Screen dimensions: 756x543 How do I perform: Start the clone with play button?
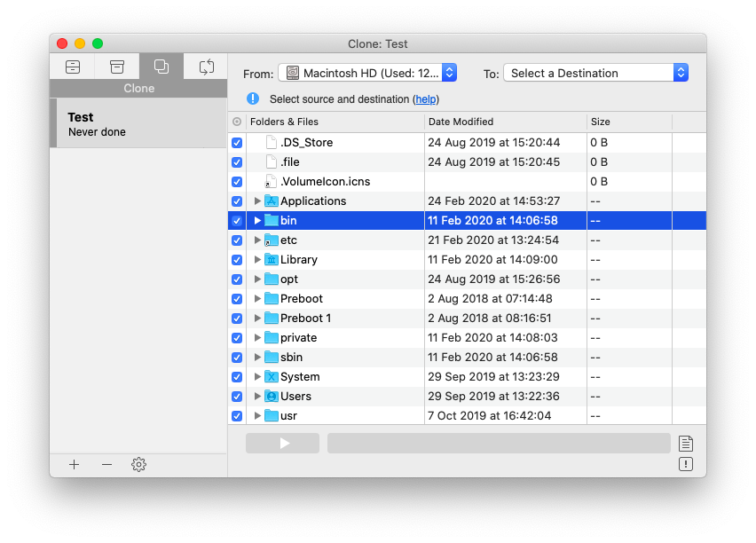point(282,443)
